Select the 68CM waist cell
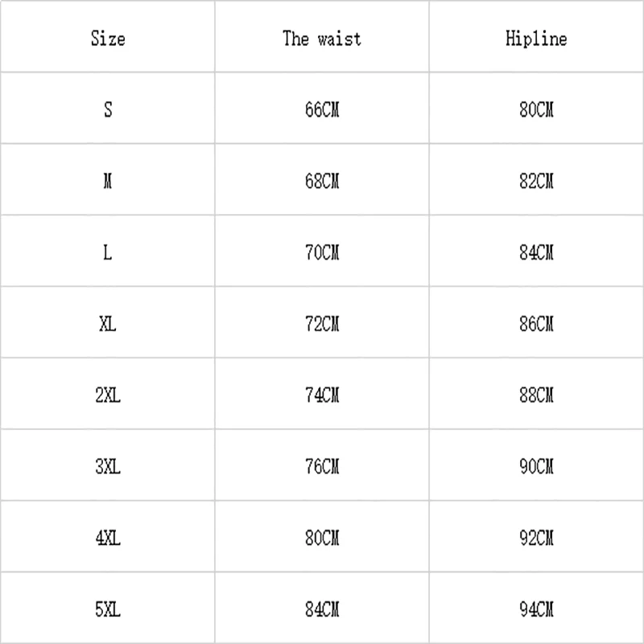This screenshot has width=644, height=644. pos(321,182)
